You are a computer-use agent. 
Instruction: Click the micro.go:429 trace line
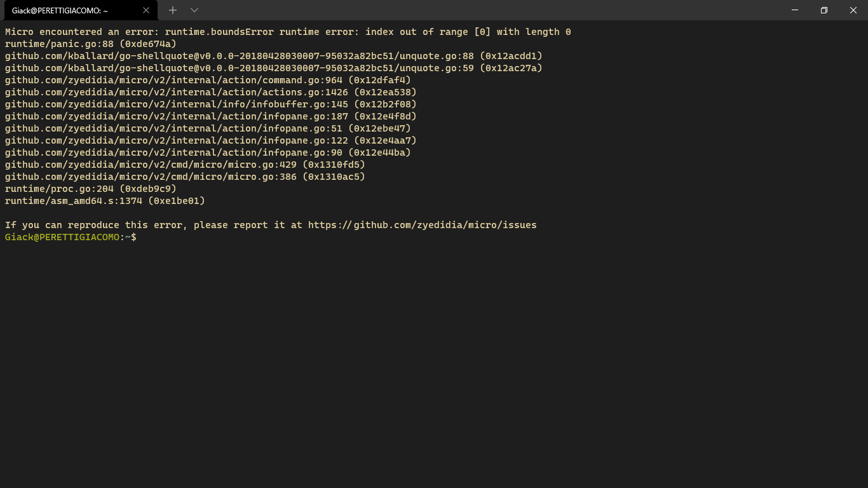pos(184,165)
